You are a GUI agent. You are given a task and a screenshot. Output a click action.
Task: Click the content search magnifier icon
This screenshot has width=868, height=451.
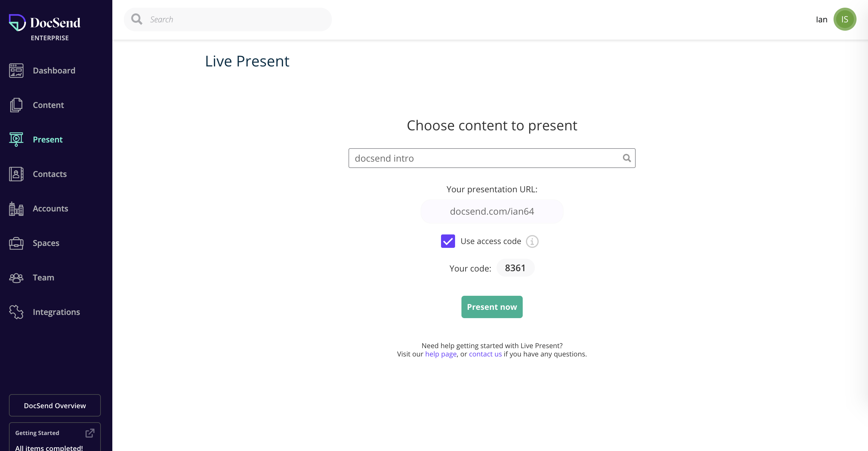(627, 158)
